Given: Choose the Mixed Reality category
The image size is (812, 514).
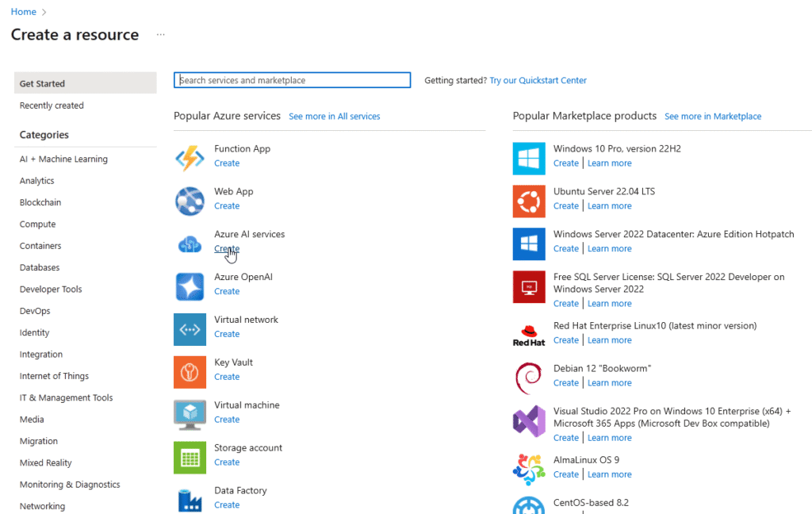Looking at the screenshot, I should point(45,463).
